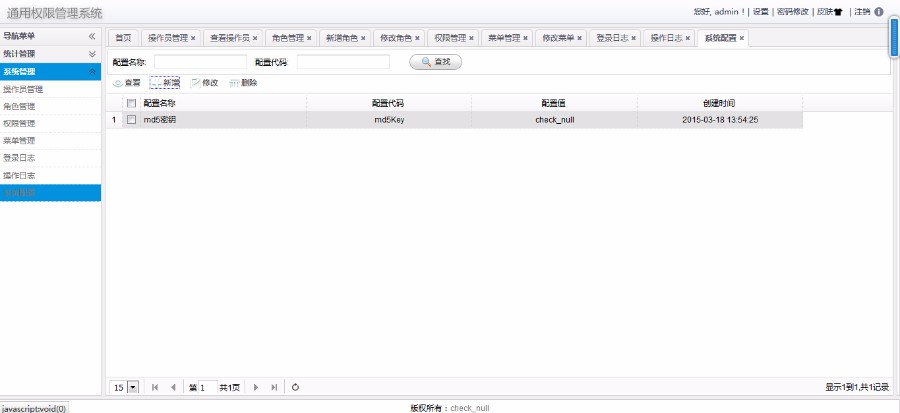
Task: Click the 皮肤 link in header
Action: tap(825, 11)
